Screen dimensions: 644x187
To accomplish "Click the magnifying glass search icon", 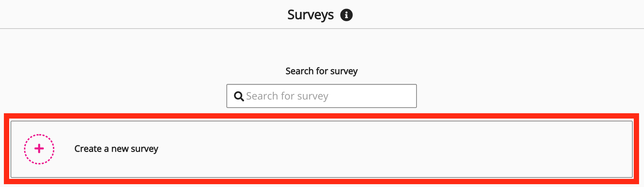I will click(239, 96).
